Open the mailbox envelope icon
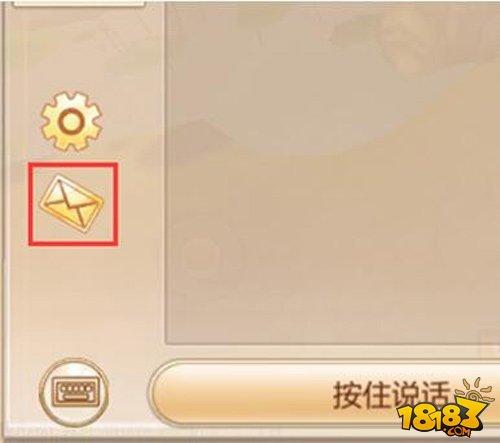The height and width of the screenshot is (443, 500). click(72, 204)
